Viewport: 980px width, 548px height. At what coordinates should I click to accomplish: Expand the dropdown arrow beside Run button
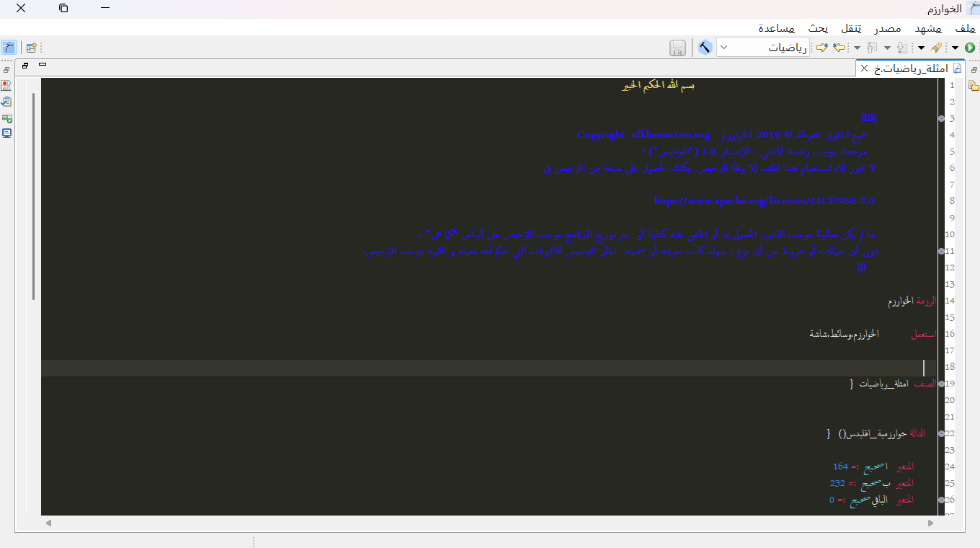pyautogui.click(x=955, y=48)
